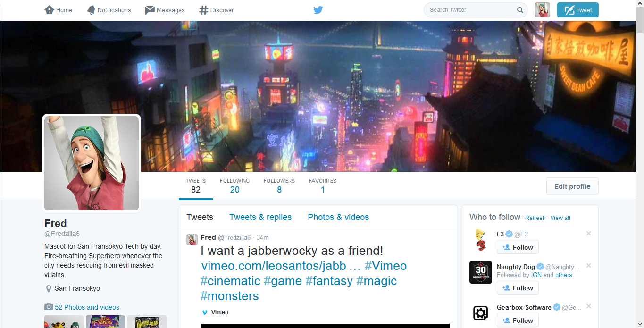Click the Naughty Dog account logo

click(480, 272)
